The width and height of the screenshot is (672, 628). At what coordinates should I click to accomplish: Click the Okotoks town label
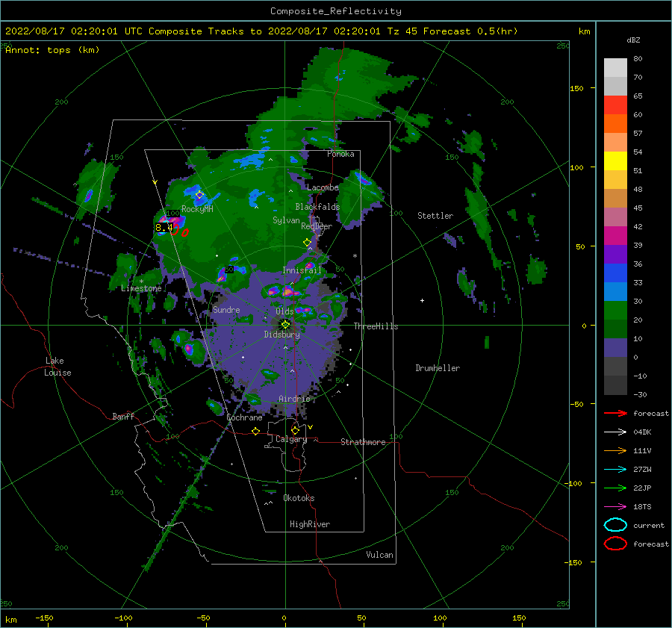[x=299, y=498]
